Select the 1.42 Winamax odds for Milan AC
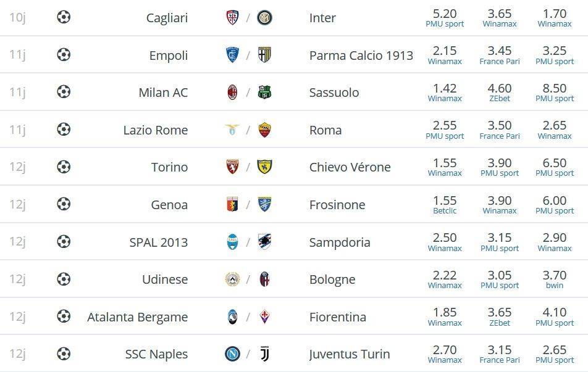Image resolution: width=588 pixels, height=372 pixels. coord(445,92)
